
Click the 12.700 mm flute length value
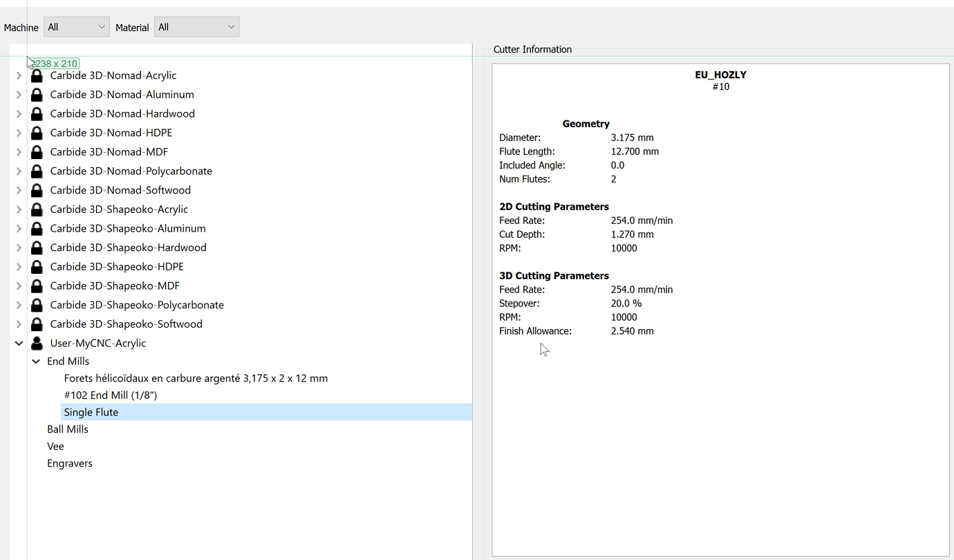coord(635,151)
